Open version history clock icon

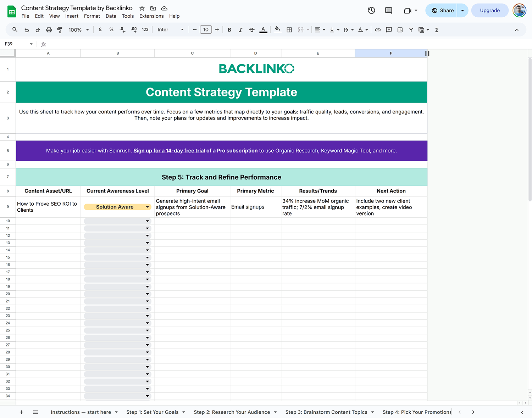point(371,11)
